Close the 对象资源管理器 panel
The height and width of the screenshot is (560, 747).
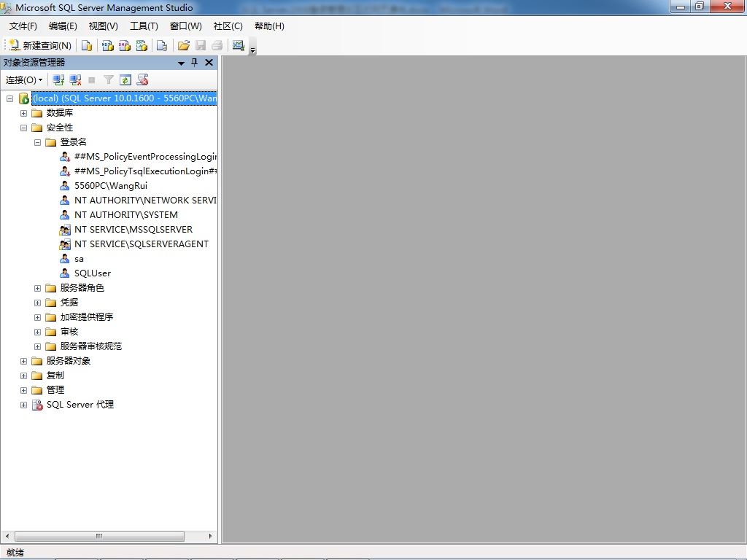coord(209,63)
